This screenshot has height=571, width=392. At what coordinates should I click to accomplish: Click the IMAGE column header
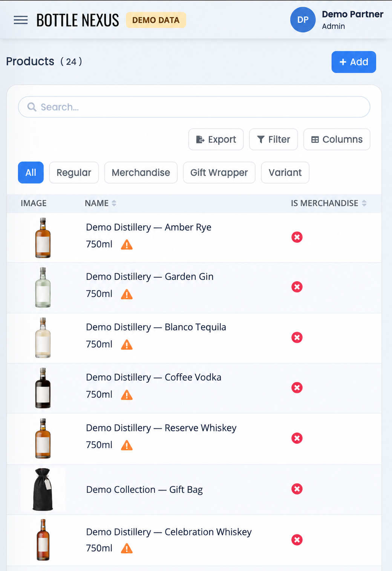click(x=34, y=203)
